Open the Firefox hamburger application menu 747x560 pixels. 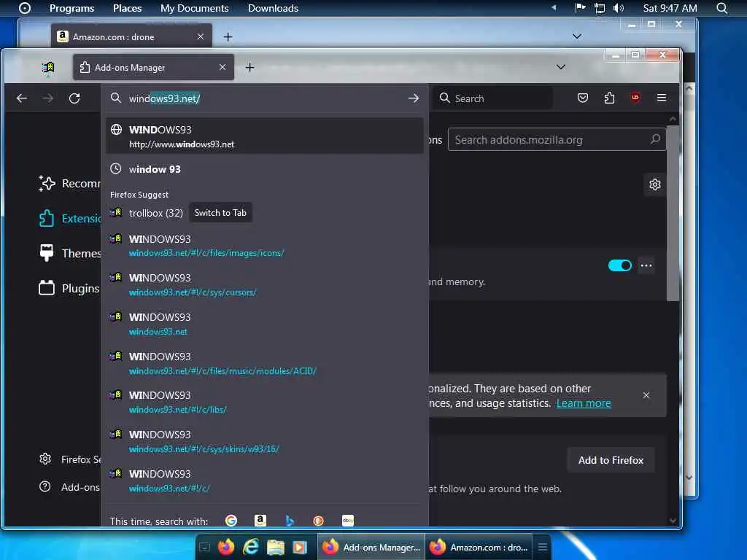coord(661,98)
